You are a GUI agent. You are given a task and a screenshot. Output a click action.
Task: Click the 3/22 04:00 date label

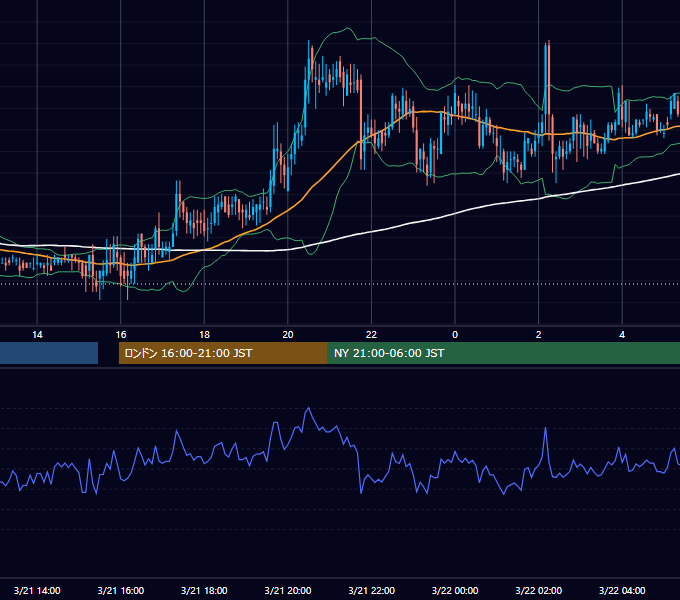tap(622, 590)
